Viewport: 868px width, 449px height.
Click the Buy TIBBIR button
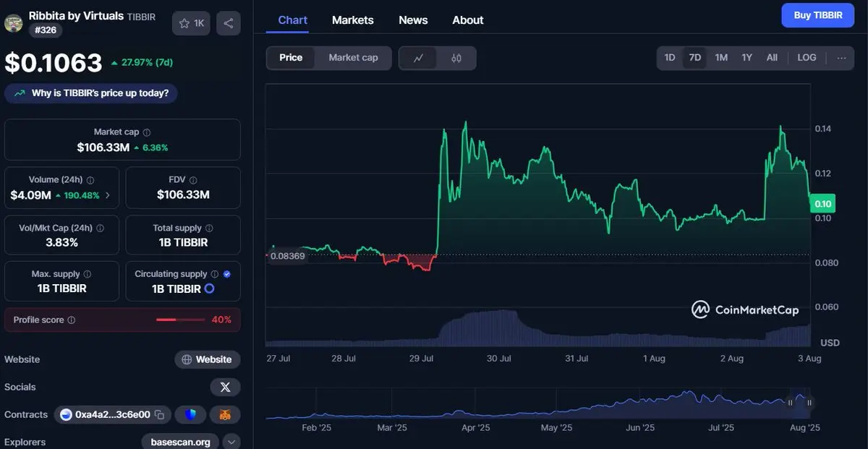(818, 15)
